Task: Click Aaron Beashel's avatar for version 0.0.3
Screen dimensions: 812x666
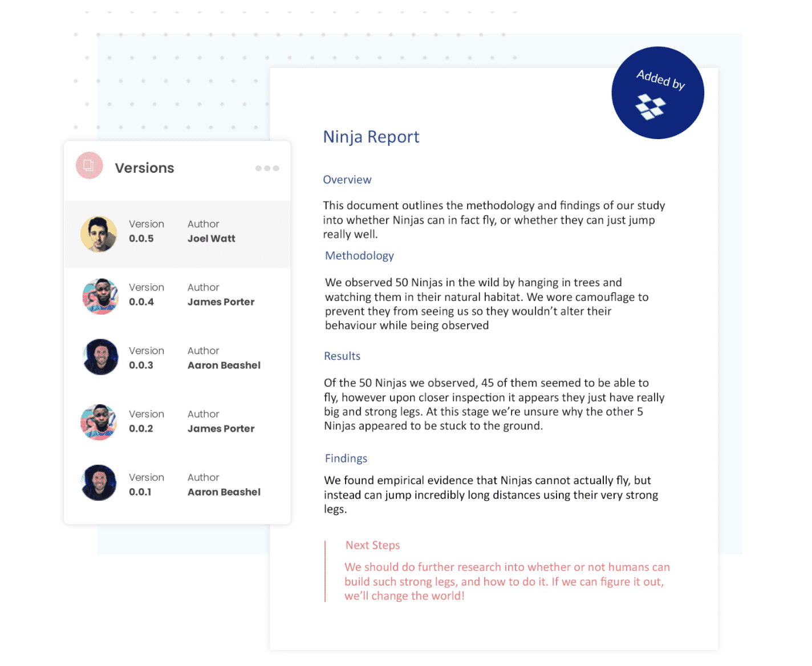Action: coord(100,357)
